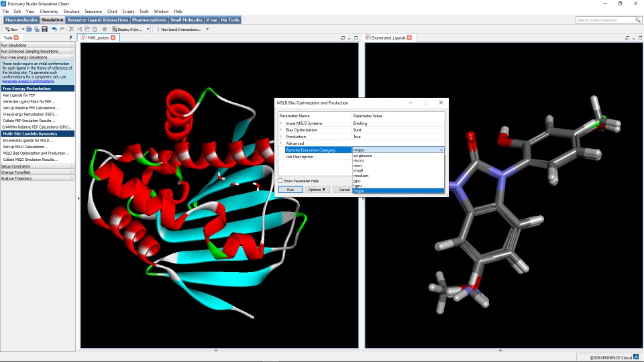Click the 3DEXPERIENCE Cloud status icon
644x362 pixels.
636,357
